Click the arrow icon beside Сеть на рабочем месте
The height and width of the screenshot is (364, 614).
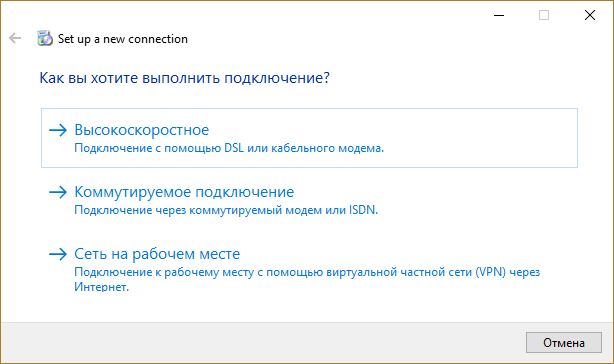(58, 254)
